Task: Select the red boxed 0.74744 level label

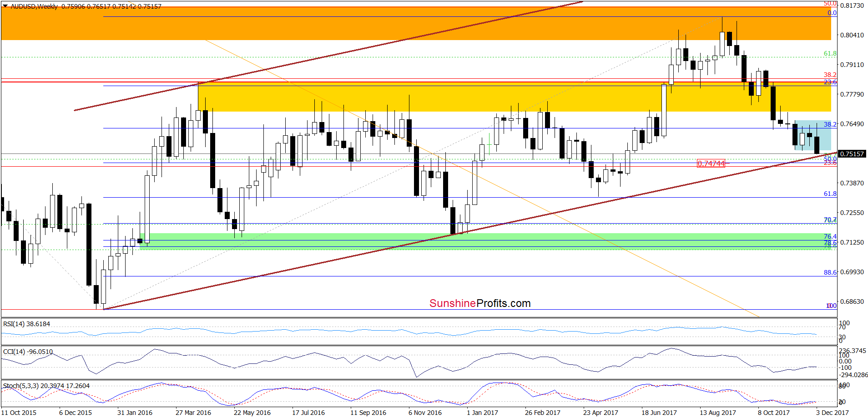Action: coord(711,164)
